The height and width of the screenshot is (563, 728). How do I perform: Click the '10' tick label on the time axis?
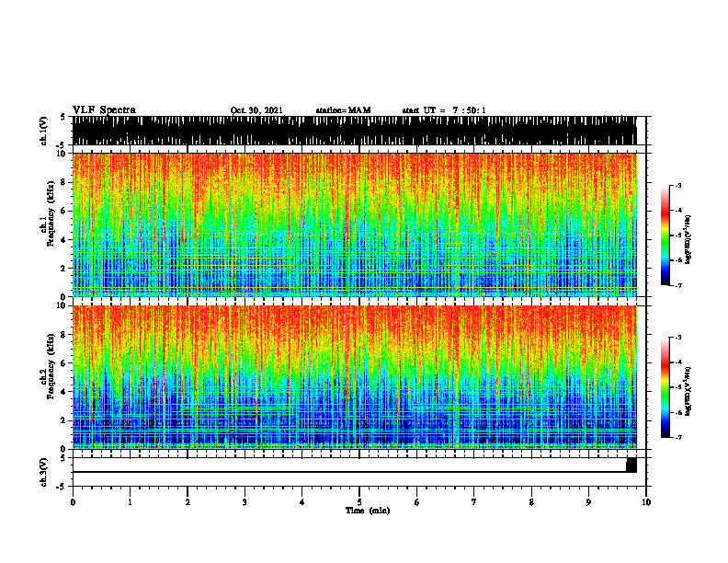coord(646,502)
